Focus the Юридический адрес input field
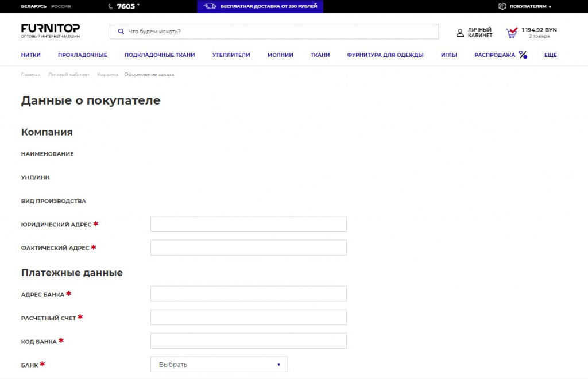Screen dimensions: 588x379 [248, 224]
